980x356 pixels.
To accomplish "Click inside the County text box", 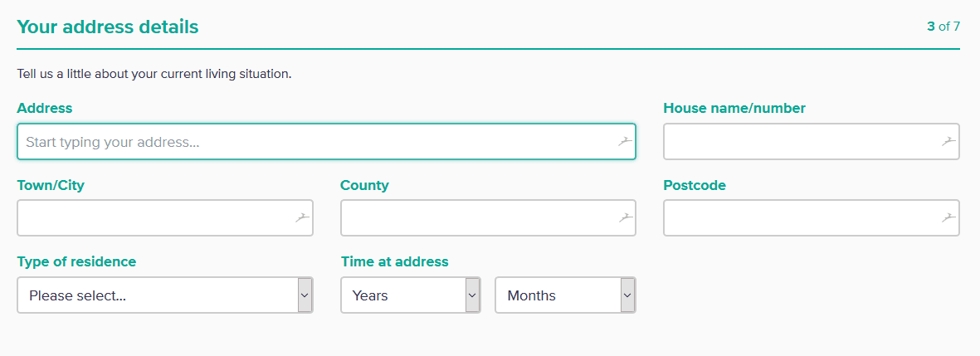I will [x=477, y=218].
